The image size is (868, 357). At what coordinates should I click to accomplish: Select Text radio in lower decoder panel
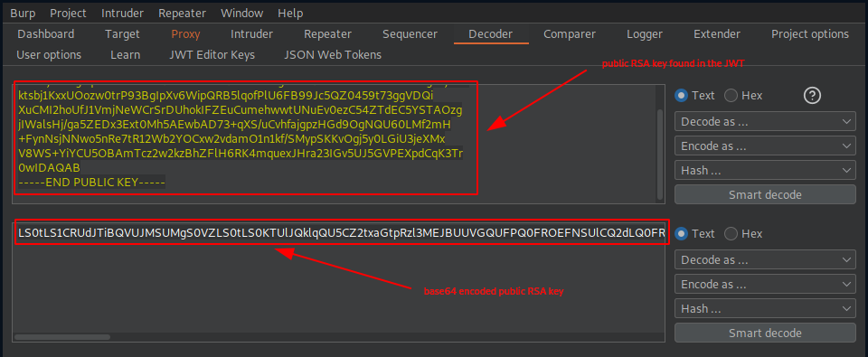pos(682,233)
